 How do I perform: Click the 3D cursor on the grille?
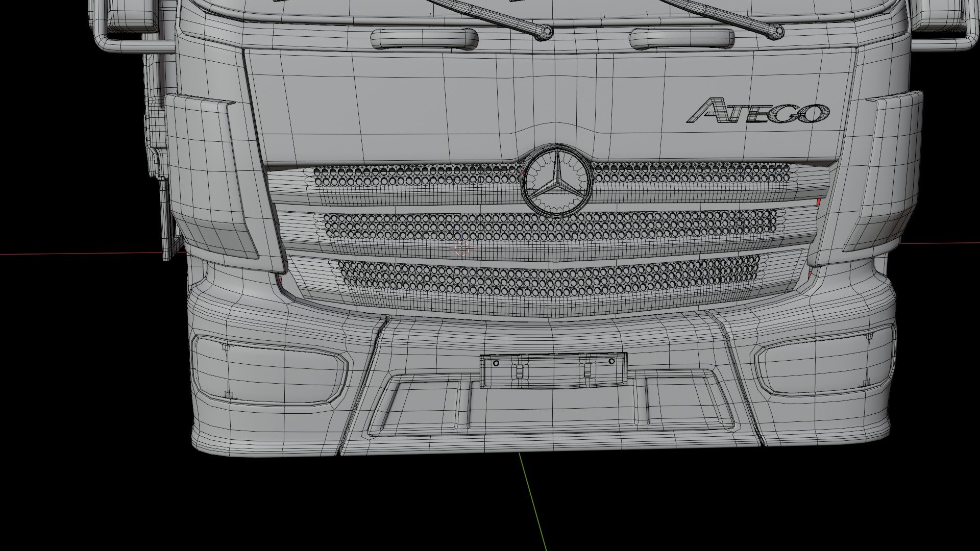tap(462, 249)
